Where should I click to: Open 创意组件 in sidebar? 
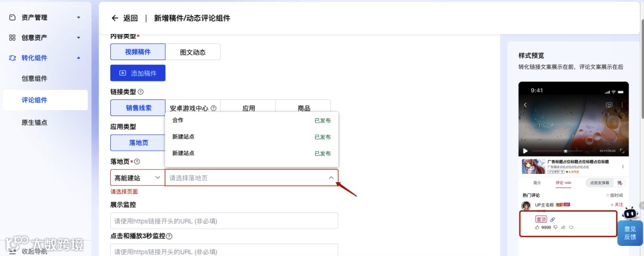35,79
